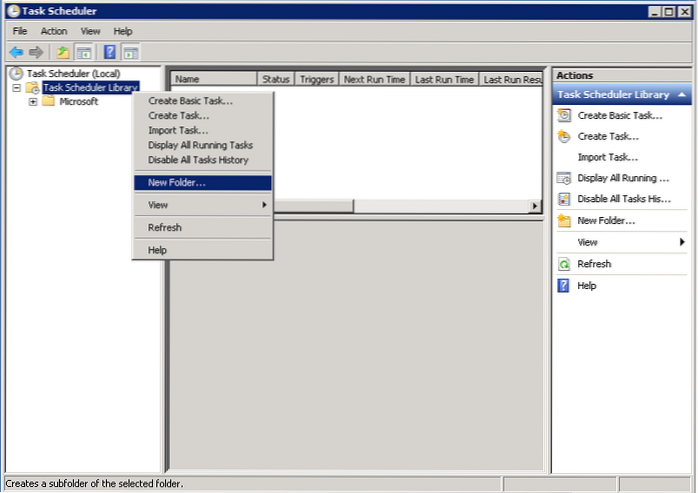Expand the Microsoft folder in the tree
Viewport: 698px width, 493px height.
pos(33,102)
